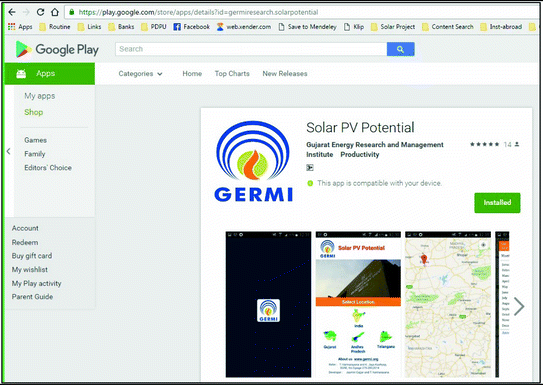Open the Routine bookmarks folder
The height and width of the screenshot is (385, 543).
click(x=54, y=27)
